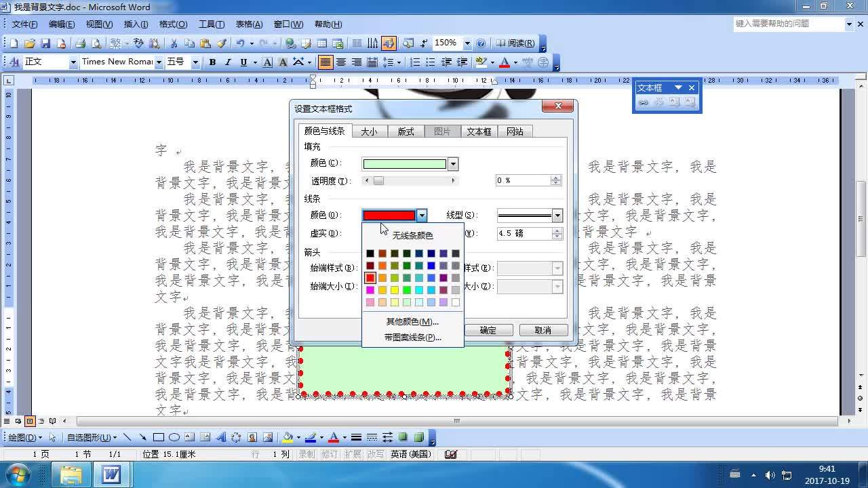Toggle italic formatting
This screenshot has width=868, height=488.
[228, 62]
